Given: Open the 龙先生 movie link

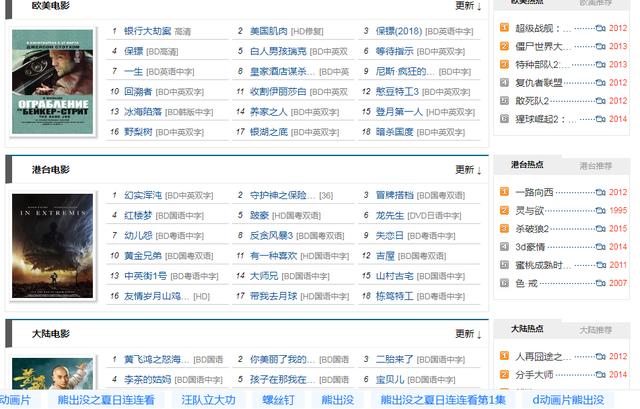Looking at the screenshot, I should click(x=390, y=216).
